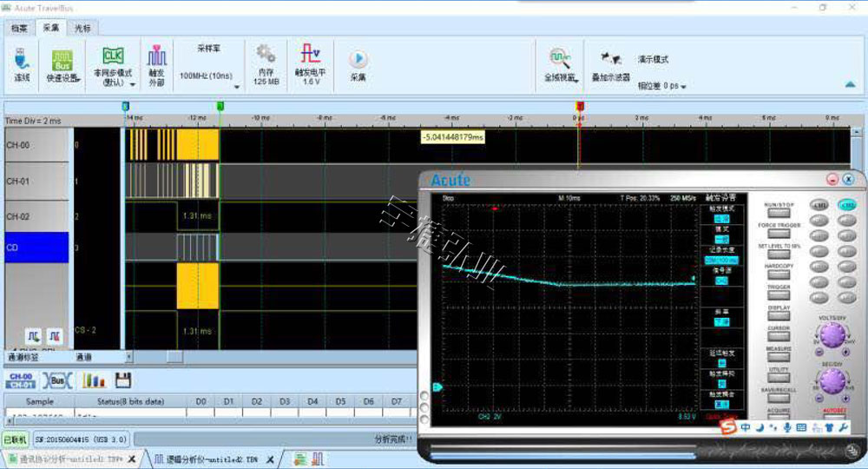The width and height of the screenshot is (868, 469).
Task: Click the VOLTS/DIV purple knob
Action: (x=832, y=334)
